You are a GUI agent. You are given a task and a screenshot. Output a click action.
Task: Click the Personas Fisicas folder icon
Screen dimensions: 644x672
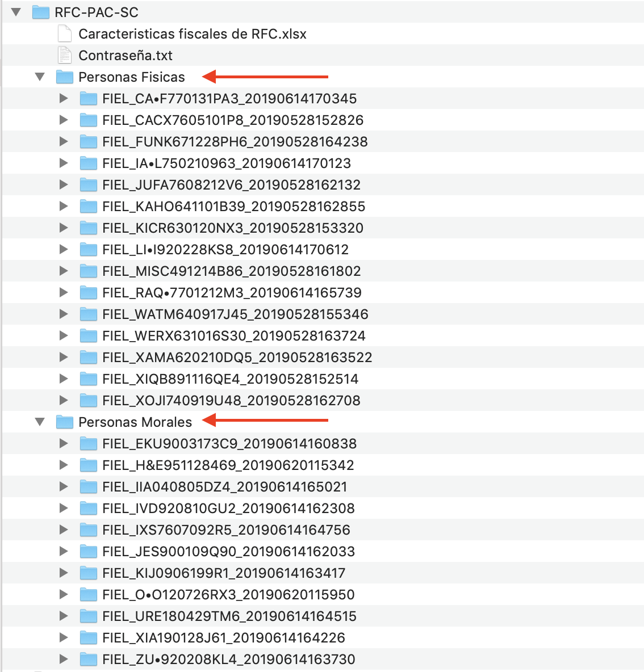(x=65, y=77)
